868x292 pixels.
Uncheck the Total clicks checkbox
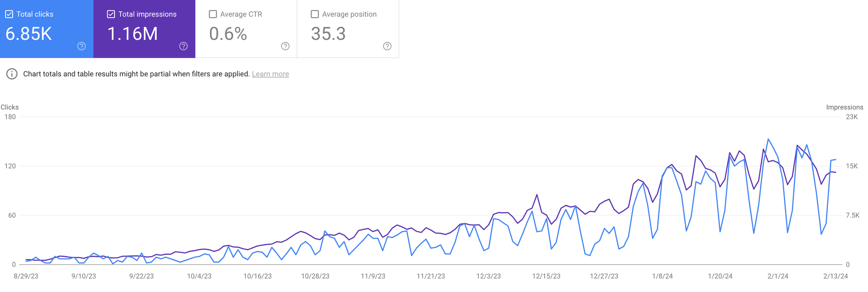point(9,14)
